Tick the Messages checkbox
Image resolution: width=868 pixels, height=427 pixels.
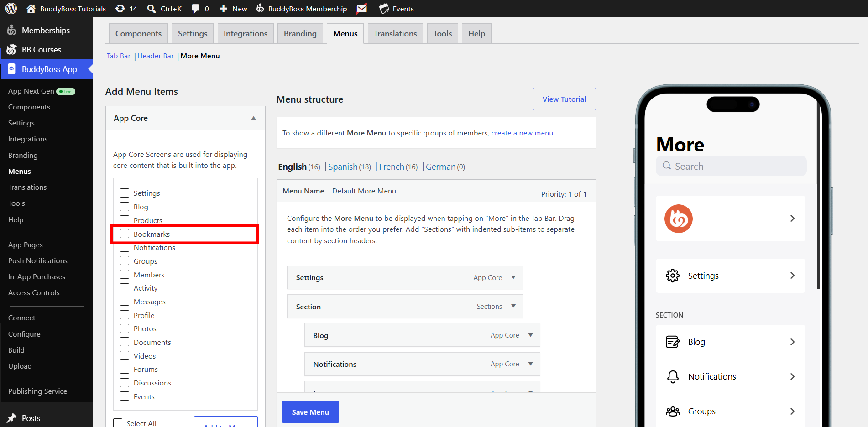point(125,301)
